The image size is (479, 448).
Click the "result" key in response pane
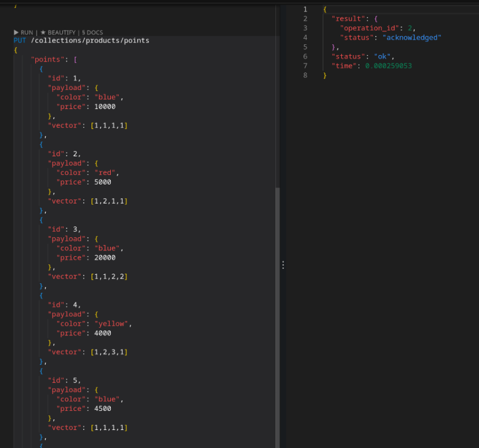(348, 19)
